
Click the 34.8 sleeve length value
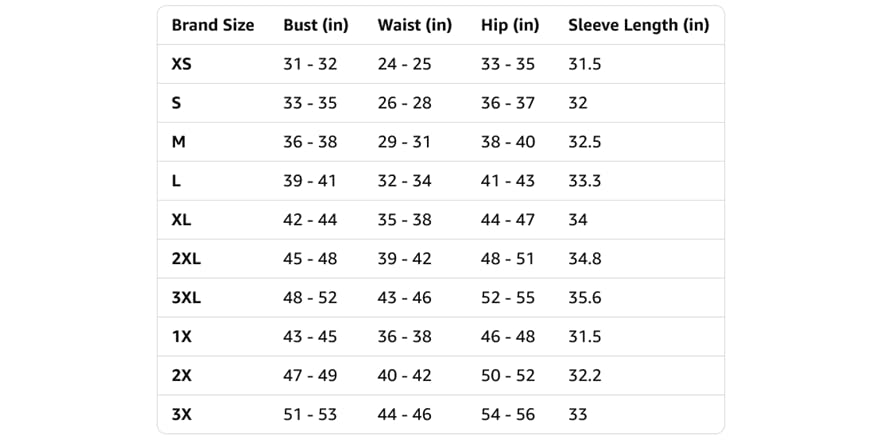tap(584, 259)
